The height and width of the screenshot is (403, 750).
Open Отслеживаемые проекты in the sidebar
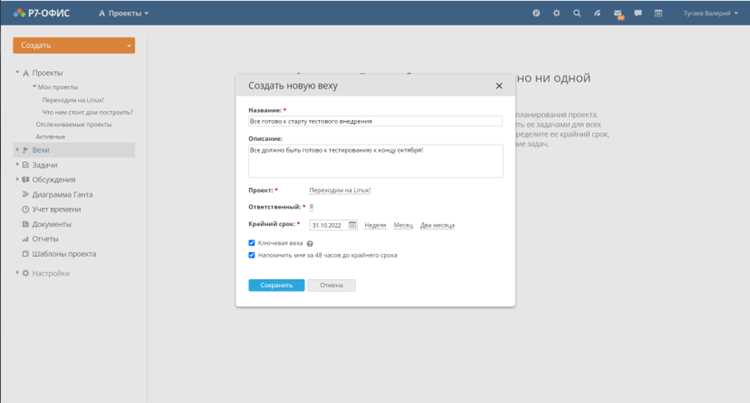click(74, 124)
